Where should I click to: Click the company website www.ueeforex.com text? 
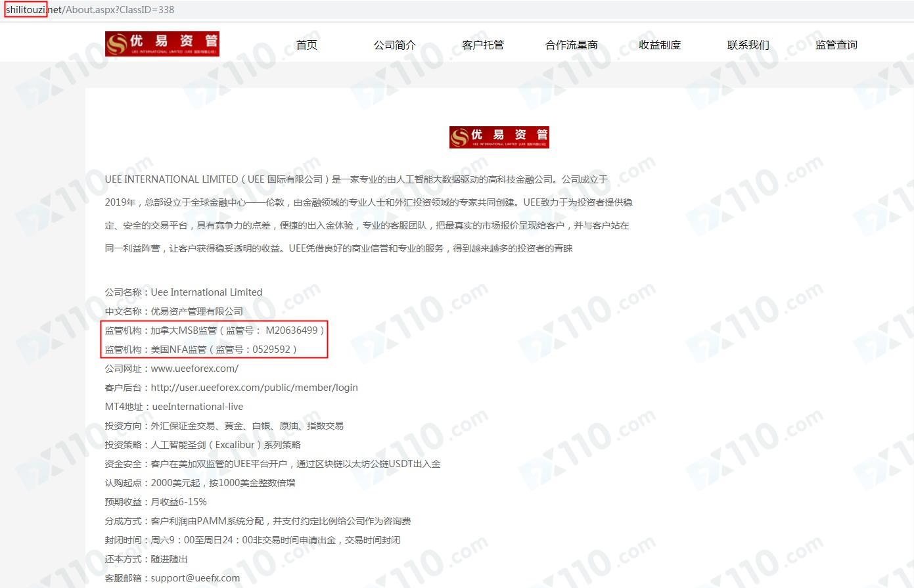pos(194,369)
